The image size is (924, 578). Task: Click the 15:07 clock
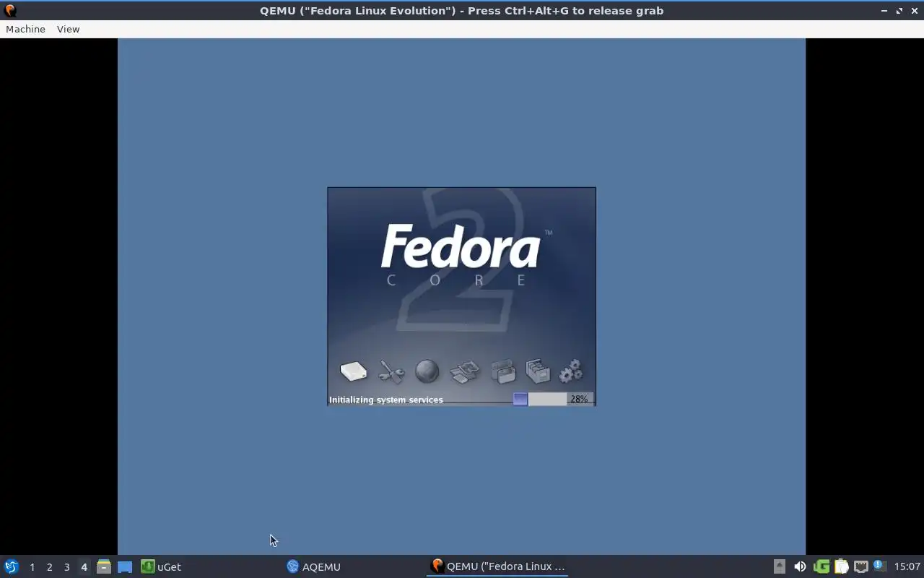point(907,566)
